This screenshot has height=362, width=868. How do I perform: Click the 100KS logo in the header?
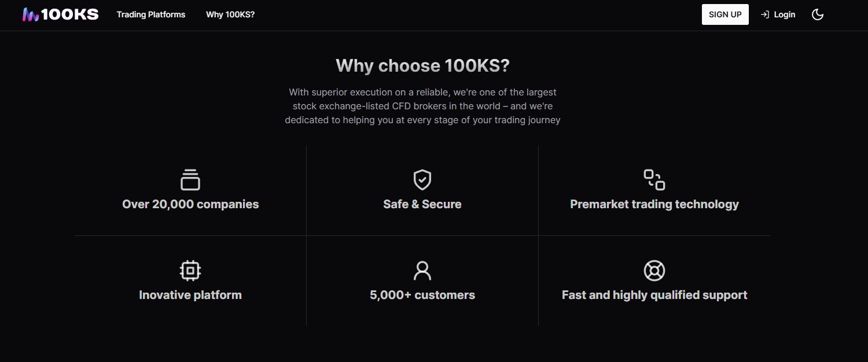(60, 14)
